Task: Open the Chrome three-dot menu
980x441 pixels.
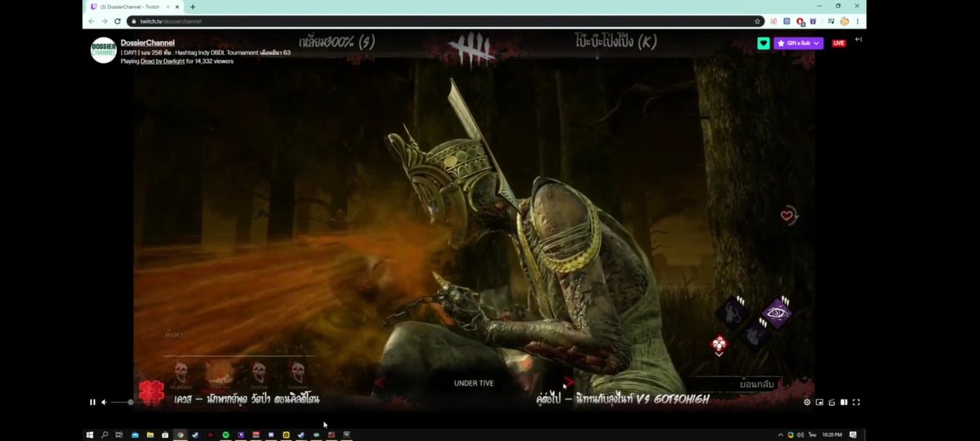Action: click(x=857, y=20)
